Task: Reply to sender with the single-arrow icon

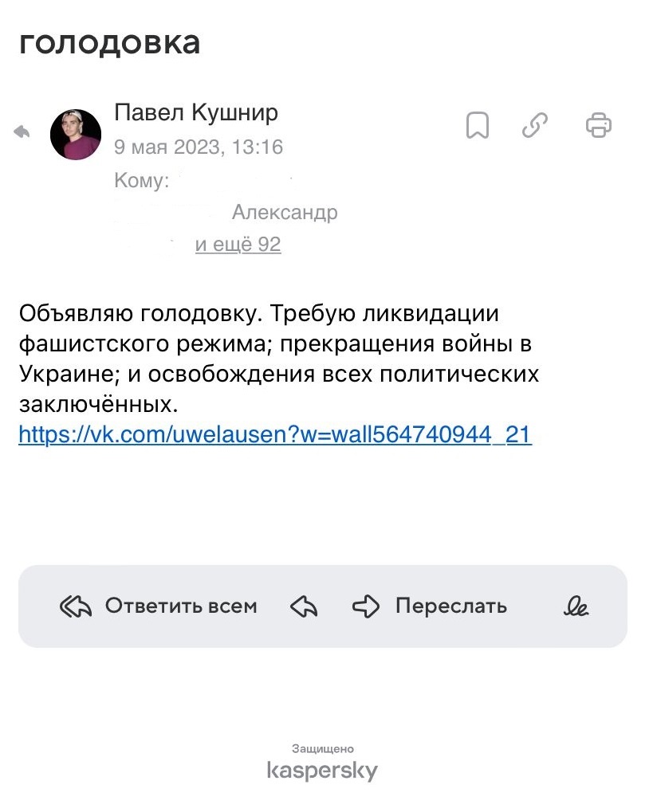Action: click(x=304, y=607)
